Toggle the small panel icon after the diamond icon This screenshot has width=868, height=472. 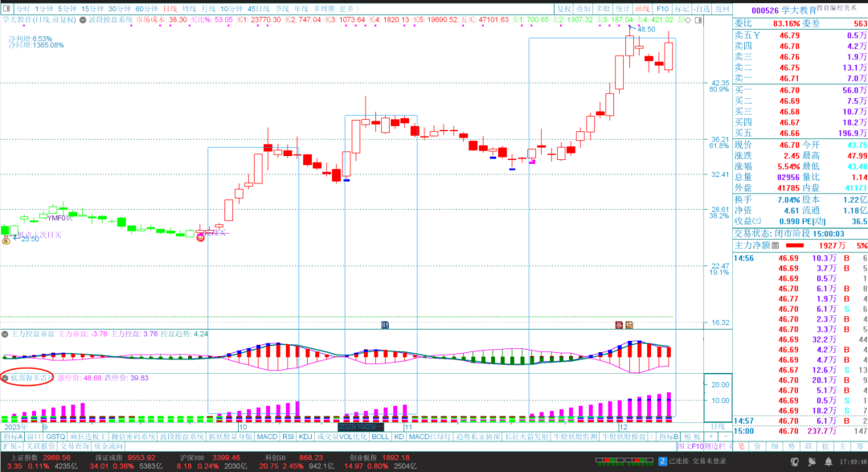pos(698,20)
